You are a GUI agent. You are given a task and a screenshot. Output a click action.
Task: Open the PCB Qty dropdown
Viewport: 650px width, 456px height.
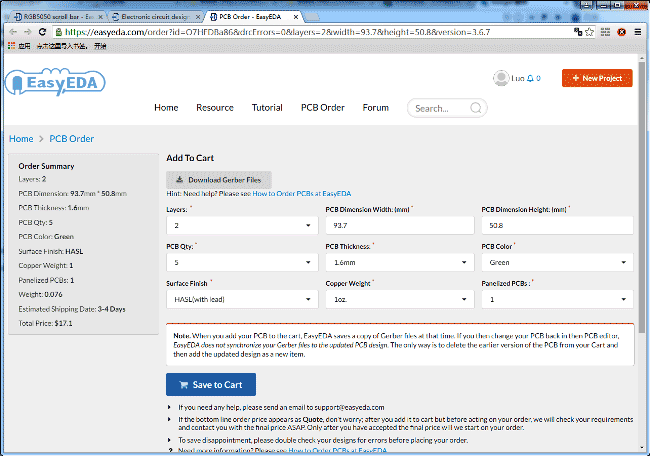tap(241, 263)
